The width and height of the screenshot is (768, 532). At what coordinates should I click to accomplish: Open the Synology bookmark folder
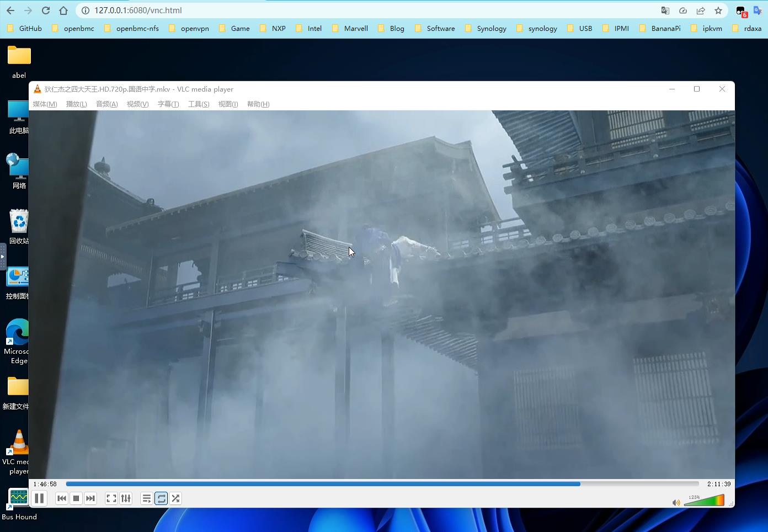(x=486, y=28)
